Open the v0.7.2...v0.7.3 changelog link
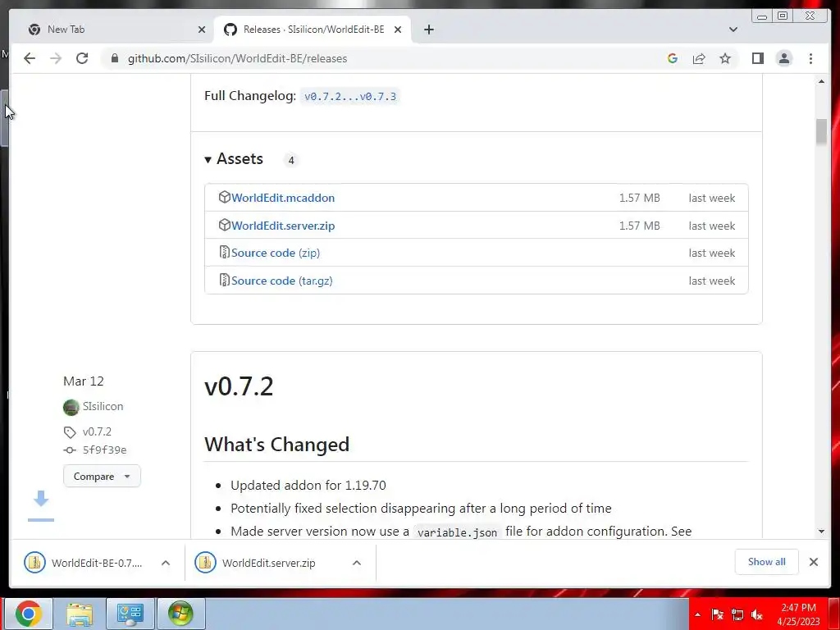 coord(349,97)
